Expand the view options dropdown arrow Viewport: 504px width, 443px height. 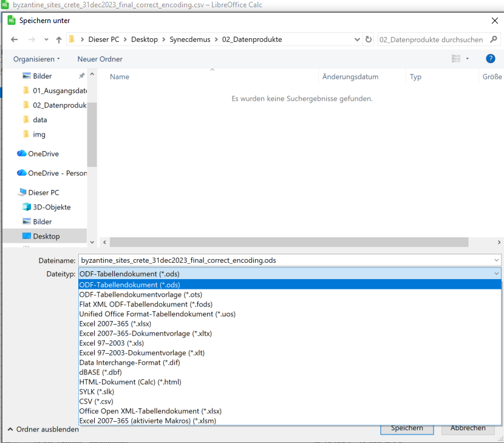click(468, 58)
